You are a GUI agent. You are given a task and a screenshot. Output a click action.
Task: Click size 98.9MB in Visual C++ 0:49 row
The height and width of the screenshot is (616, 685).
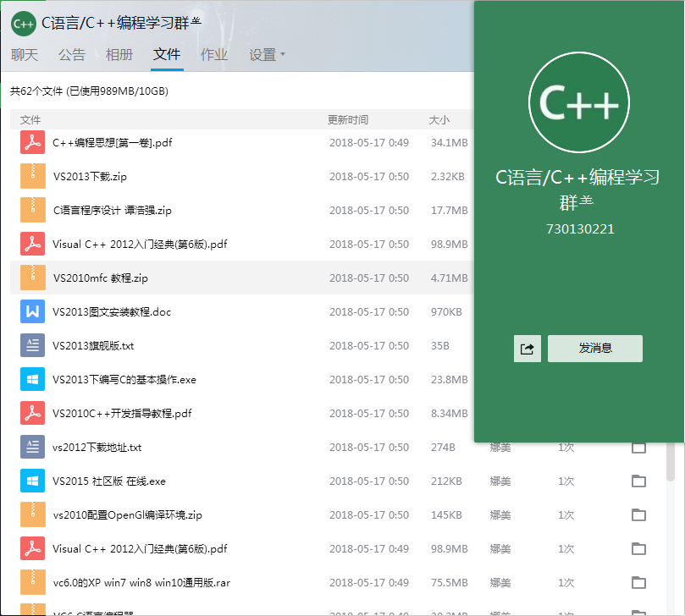click(x=449, y=549)
